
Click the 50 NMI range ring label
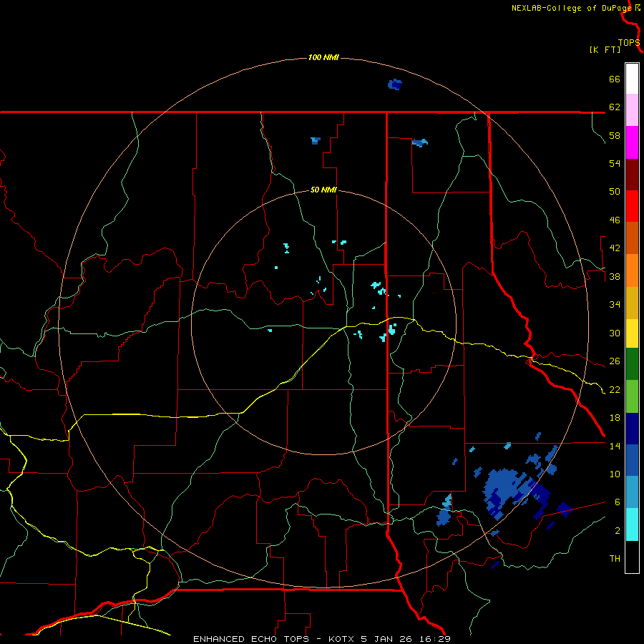tap(323, 190)
